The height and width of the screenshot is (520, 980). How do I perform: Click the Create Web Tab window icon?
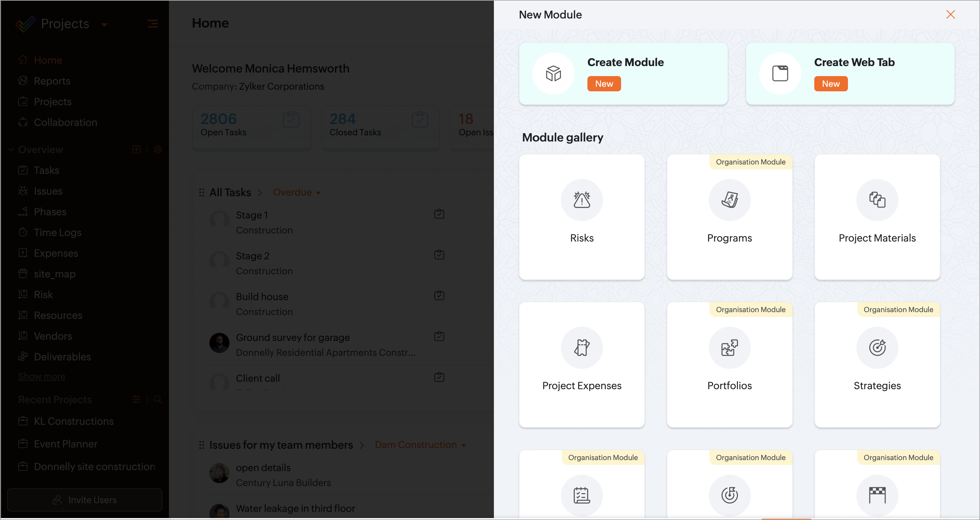point(780,73)
